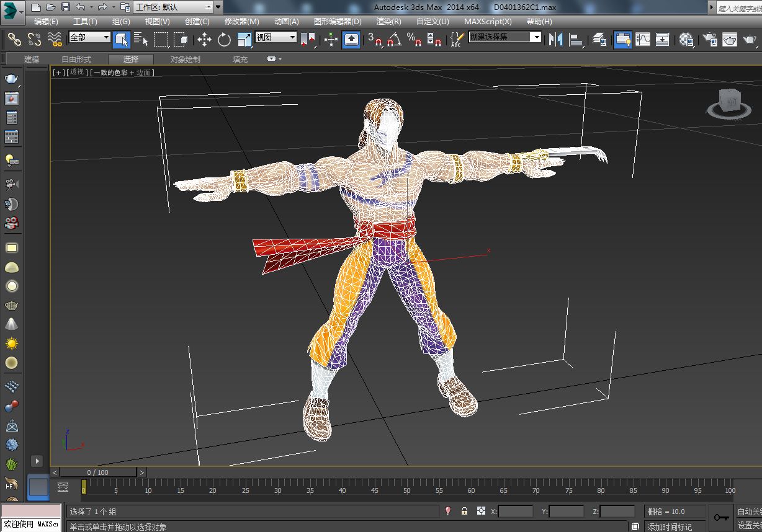This screenshot has width=762, height=532.
Task: Expand the 视图 reference coordinate dropdown
Action: tap(276, 37)
